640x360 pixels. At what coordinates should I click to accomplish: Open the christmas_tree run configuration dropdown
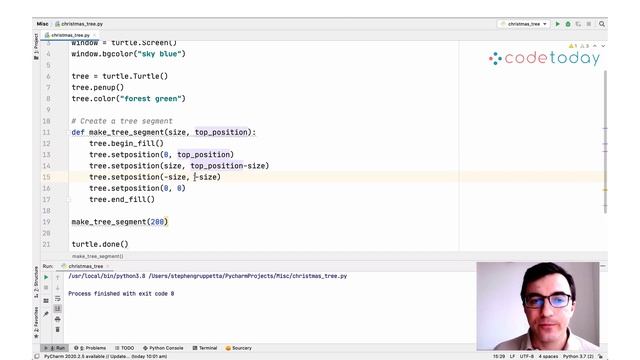524,24
